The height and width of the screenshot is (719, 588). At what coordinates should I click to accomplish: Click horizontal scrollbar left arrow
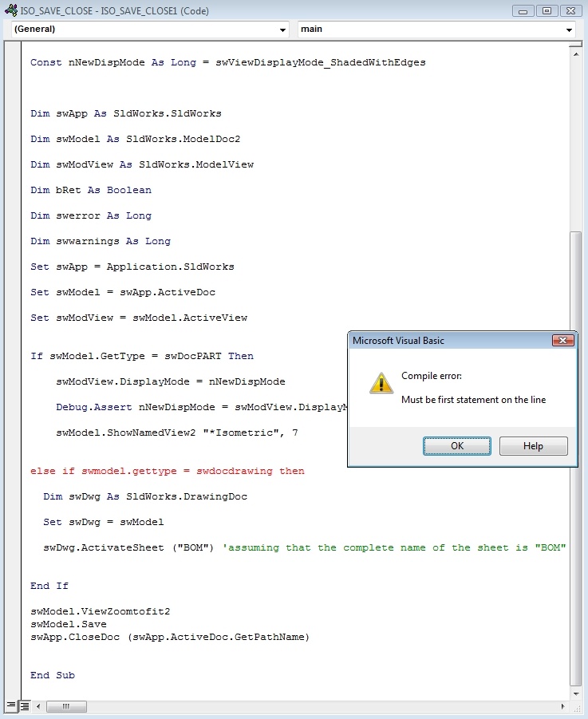pos(38,706)
